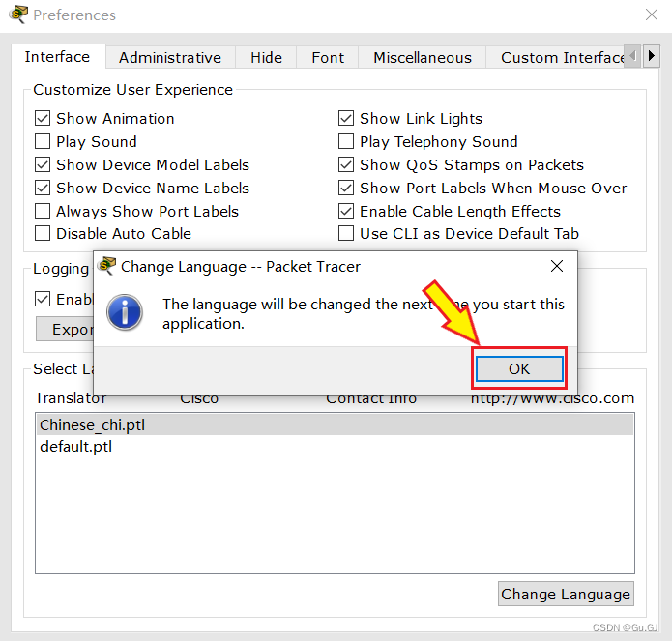The height and width of the screenshot is (641, 672).
Task: Toggle Show Device Model Labels
Action: click(x=43, y=164)
